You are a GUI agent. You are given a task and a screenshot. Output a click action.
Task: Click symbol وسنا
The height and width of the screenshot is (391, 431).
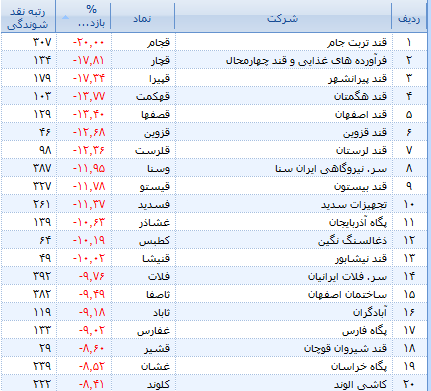tap(158, 168)
